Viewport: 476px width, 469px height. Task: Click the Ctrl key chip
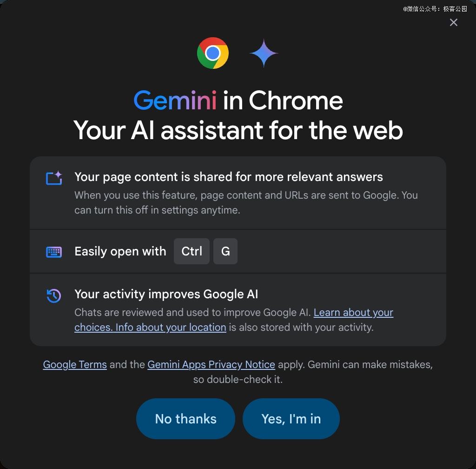pyautogui.click(x=192, y=251)
